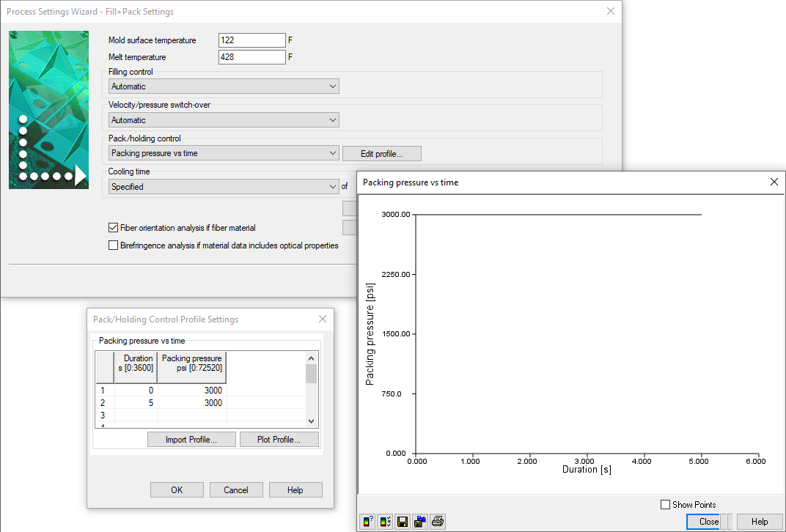Click Plot Profile to view the curve
Viewport: 786px width, 532px height.
coord(279,439)
